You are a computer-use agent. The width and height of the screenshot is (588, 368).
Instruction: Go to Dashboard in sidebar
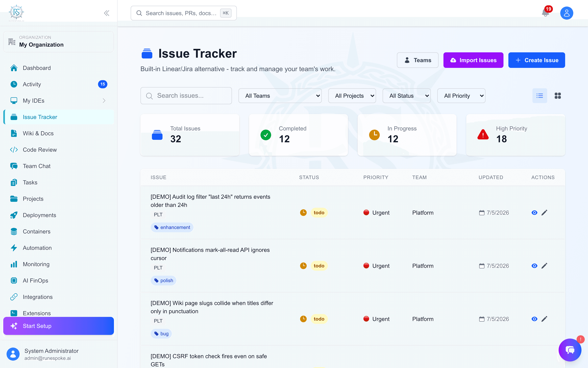59,68
